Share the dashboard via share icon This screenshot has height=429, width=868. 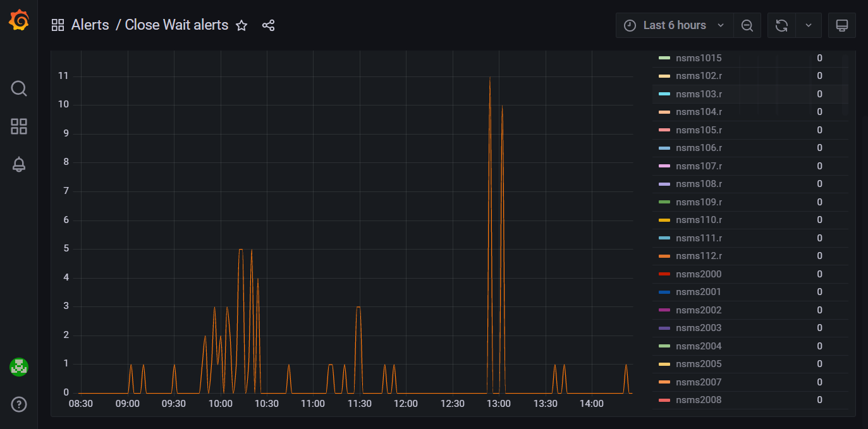click(x=268, y=25)
